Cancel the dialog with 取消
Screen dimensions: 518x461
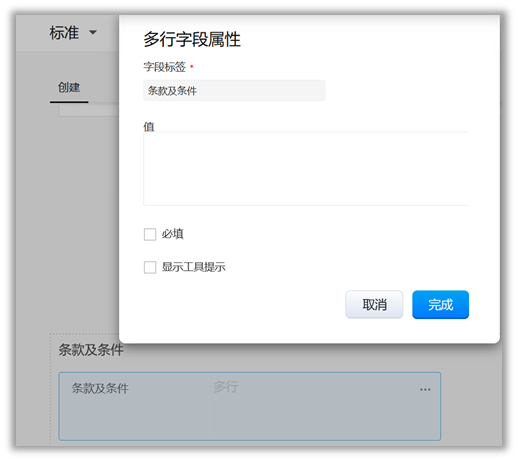pos(374,304)
